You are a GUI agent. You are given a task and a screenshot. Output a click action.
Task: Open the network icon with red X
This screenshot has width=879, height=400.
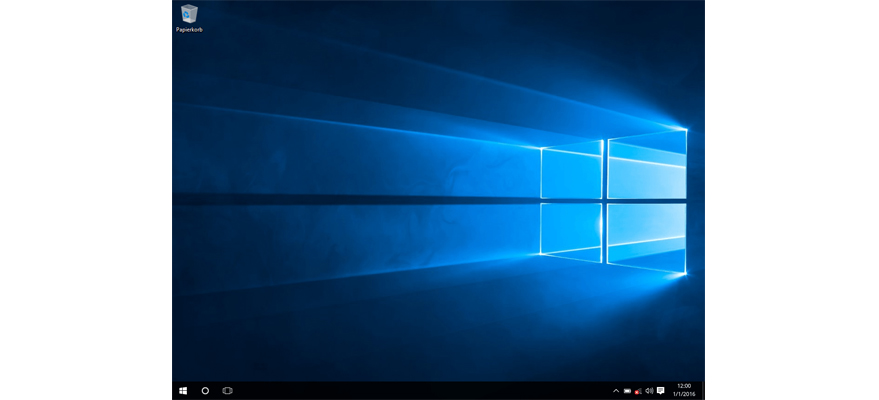(638, 390)
